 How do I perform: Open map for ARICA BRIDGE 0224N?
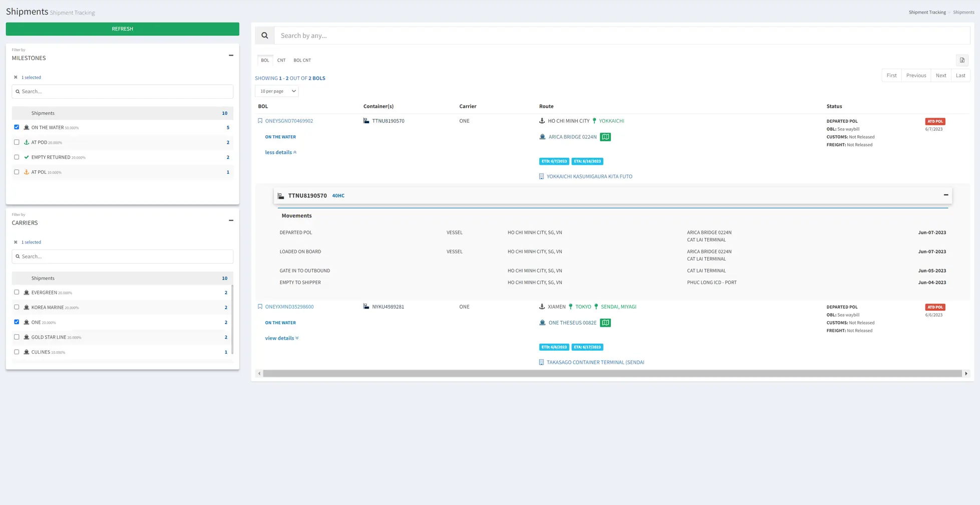click(x=605, y=137)
